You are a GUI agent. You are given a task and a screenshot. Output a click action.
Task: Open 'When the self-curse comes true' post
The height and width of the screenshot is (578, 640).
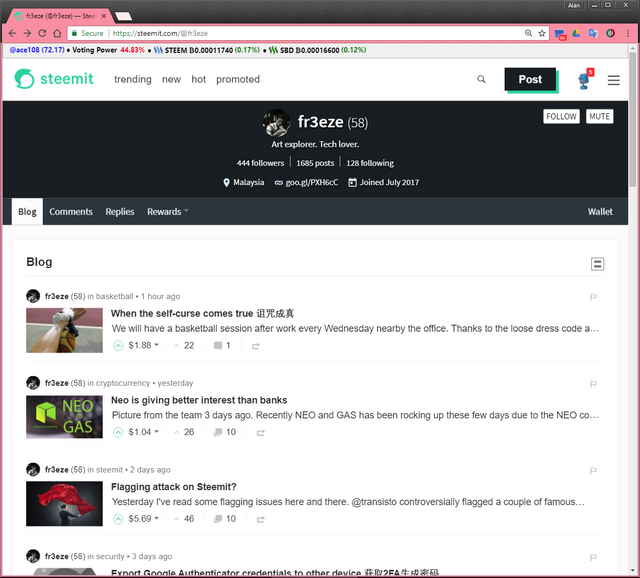pos(202,313)
